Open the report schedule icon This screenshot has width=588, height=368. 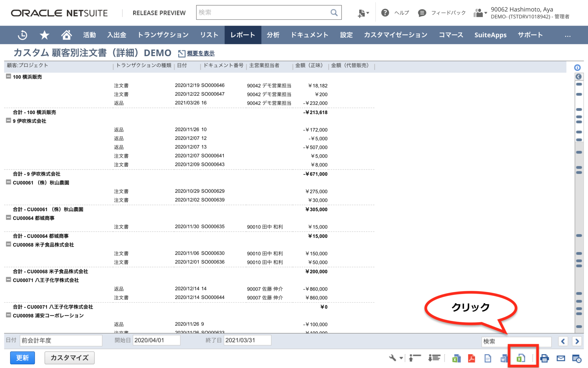(577, 358)
